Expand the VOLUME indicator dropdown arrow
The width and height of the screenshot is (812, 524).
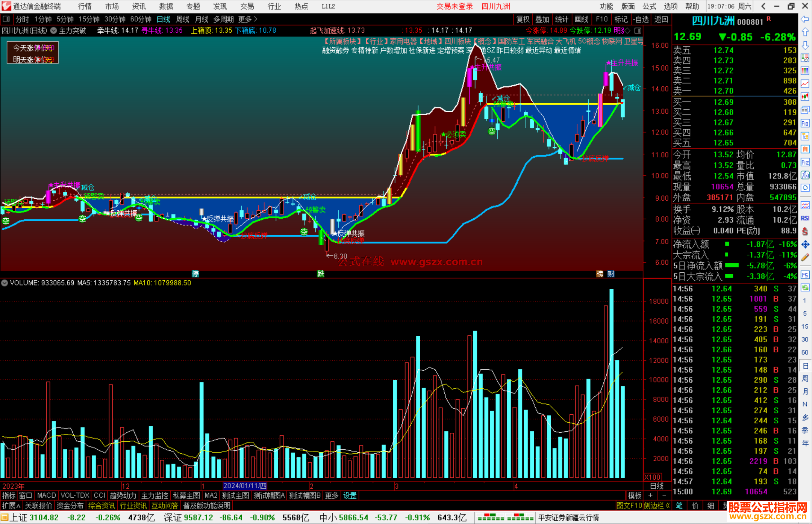tap(5, 283)
